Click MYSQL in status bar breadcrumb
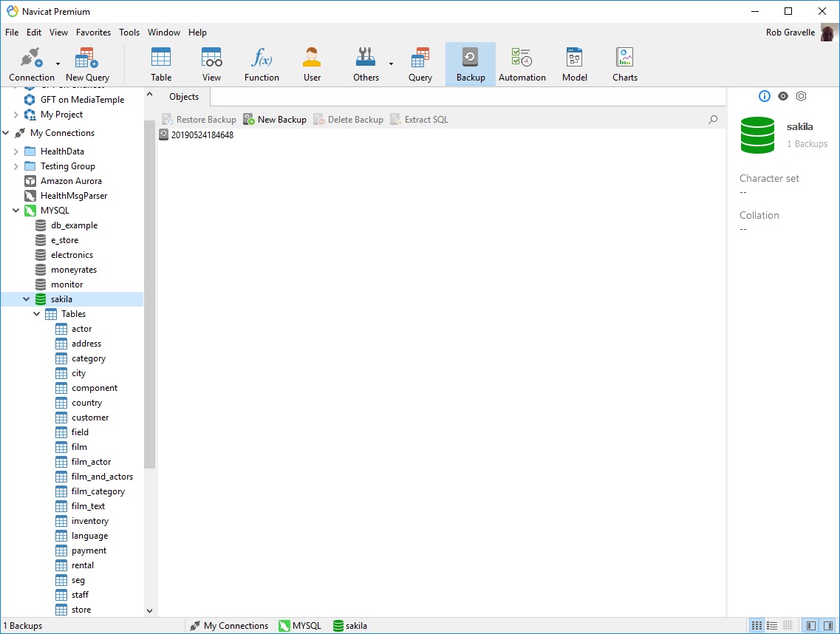The height and width of the screenshot is (634, 840). (x=300, y=625)
